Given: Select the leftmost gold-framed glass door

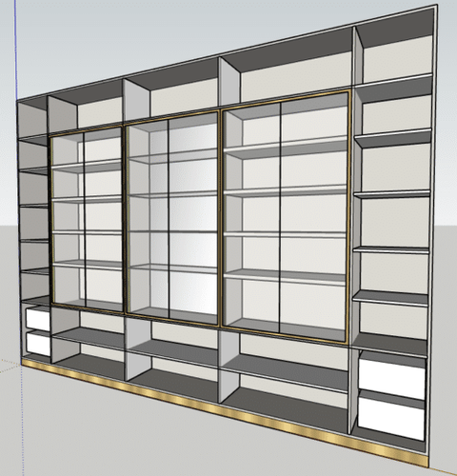Looking at the screenshot, I should (87, 220).
